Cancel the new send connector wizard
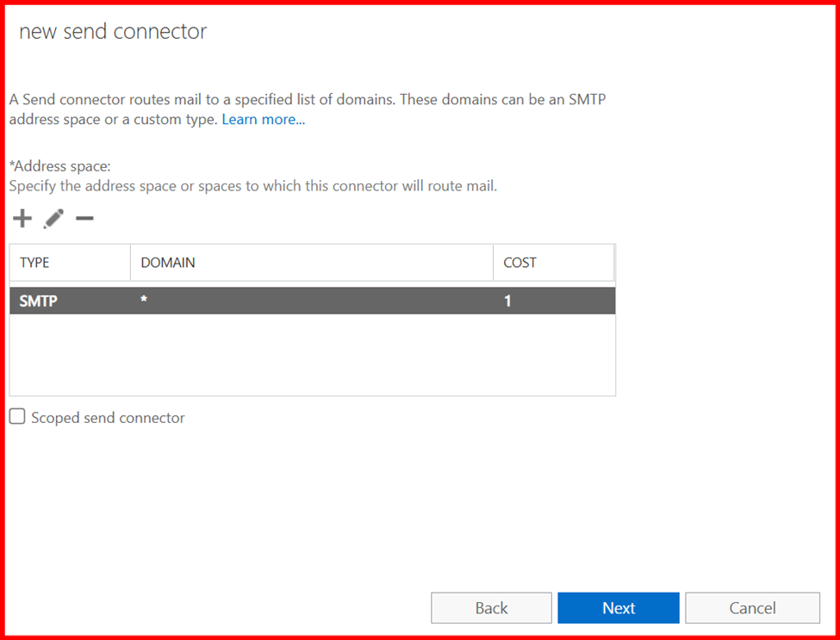Image resolution: width=840 pixels, height=640 pixels. coord(752,608)
